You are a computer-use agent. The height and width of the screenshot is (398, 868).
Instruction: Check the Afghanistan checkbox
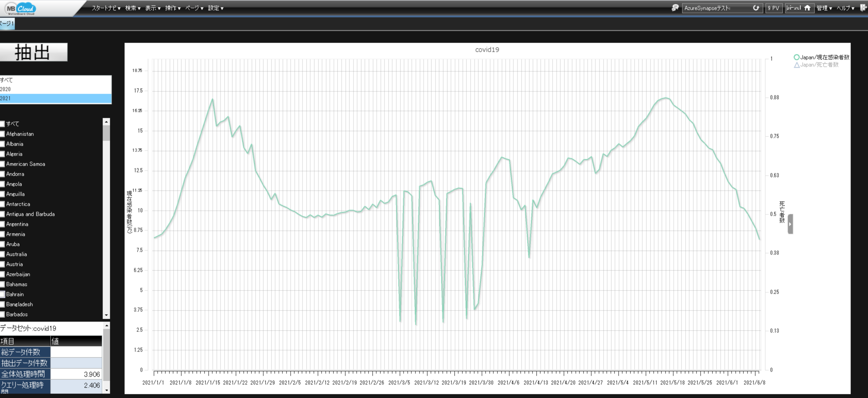coord(2,134)
